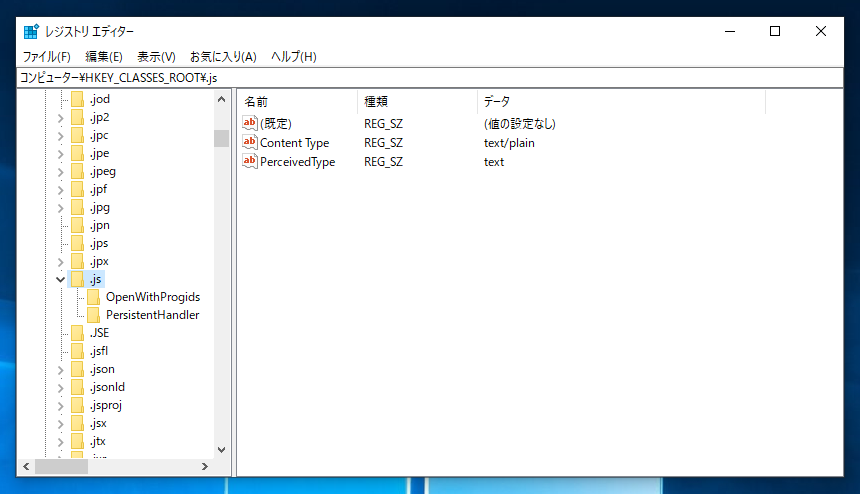Click the .jpc folder icon
The width and height of the screenshot is (860, 494).
click(77, 135)
